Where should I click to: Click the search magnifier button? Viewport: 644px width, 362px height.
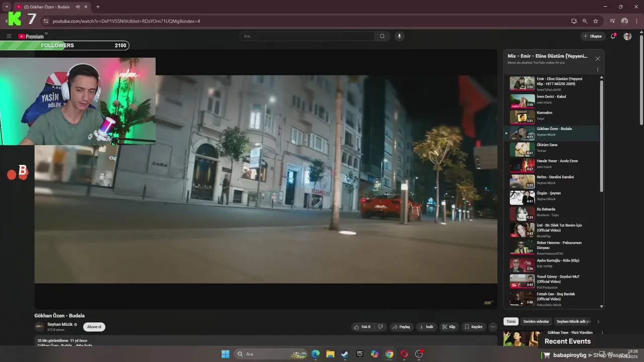[382, 36]
